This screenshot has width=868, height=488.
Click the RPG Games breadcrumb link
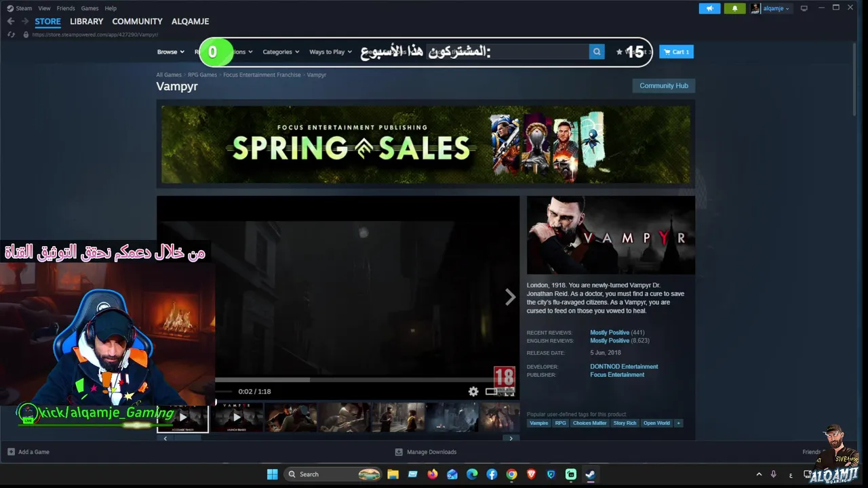(202, 75)
